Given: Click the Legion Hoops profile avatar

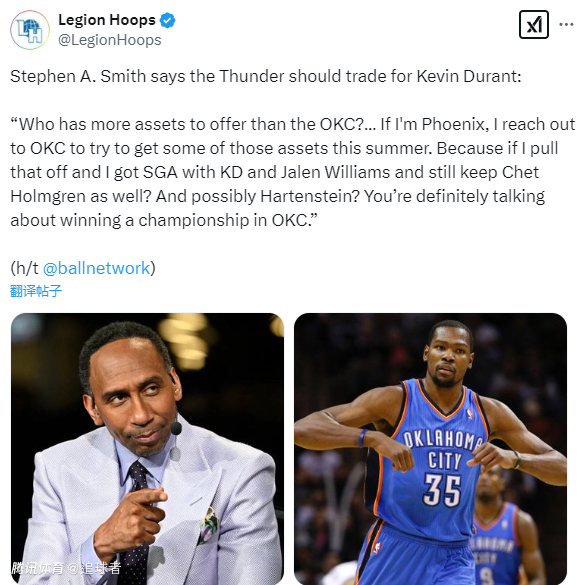Looking at the screenshot, I should (x=30, y=30).
